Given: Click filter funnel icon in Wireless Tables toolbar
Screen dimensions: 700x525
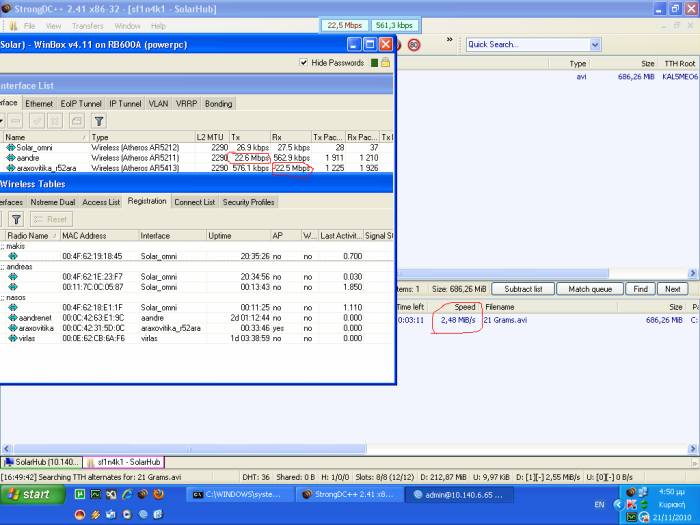Looking at the screenshot, I should pyautogui.click(x=16, y=219).
